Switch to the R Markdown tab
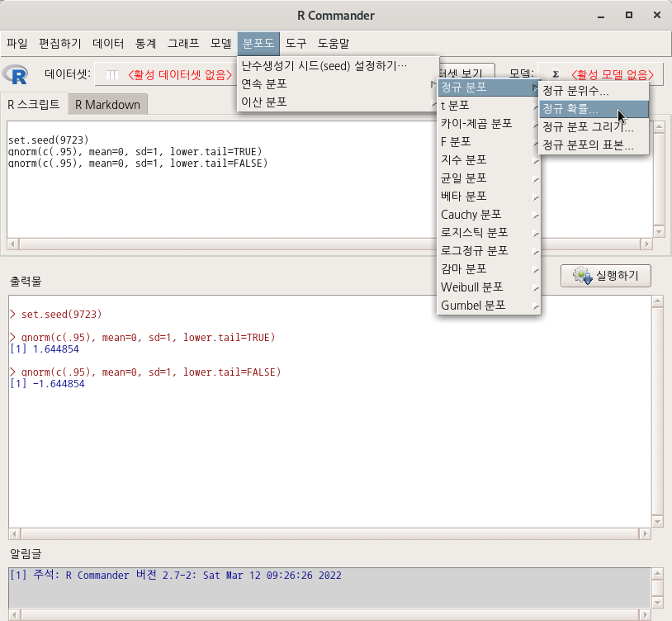 [107, 105]
